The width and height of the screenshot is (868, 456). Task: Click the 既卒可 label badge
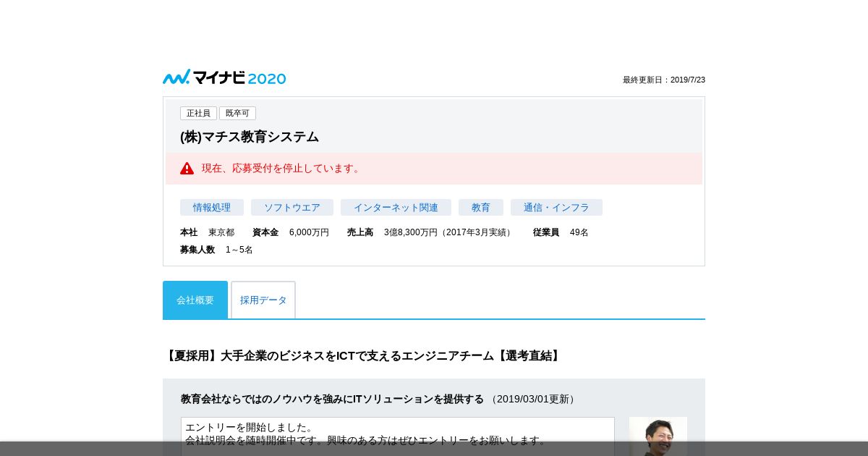point(237,113)
